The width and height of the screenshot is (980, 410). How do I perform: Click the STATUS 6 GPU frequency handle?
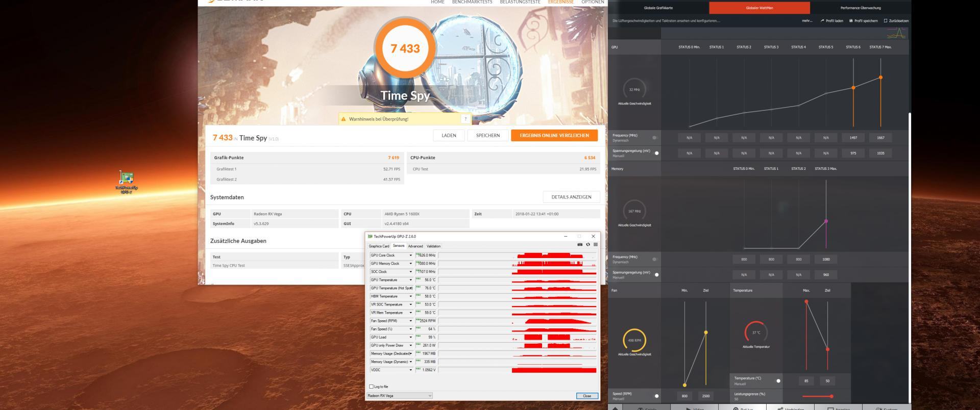[853, 88]
